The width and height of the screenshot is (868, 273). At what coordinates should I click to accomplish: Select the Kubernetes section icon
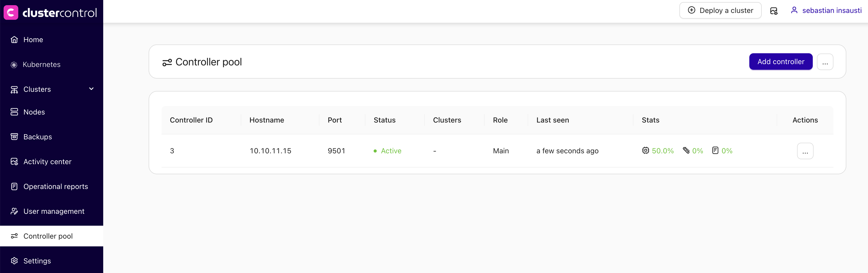pos(14,64)
